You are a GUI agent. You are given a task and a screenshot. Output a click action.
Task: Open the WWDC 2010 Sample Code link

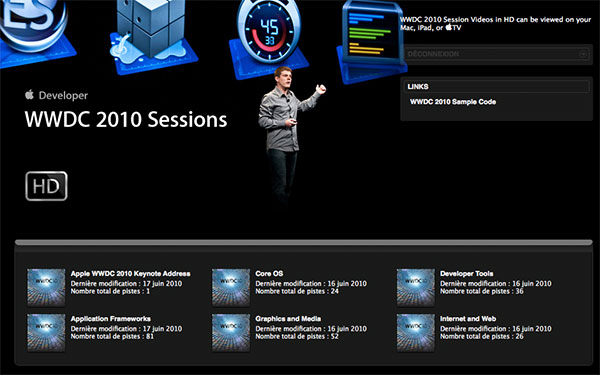[x=453, y=102]
